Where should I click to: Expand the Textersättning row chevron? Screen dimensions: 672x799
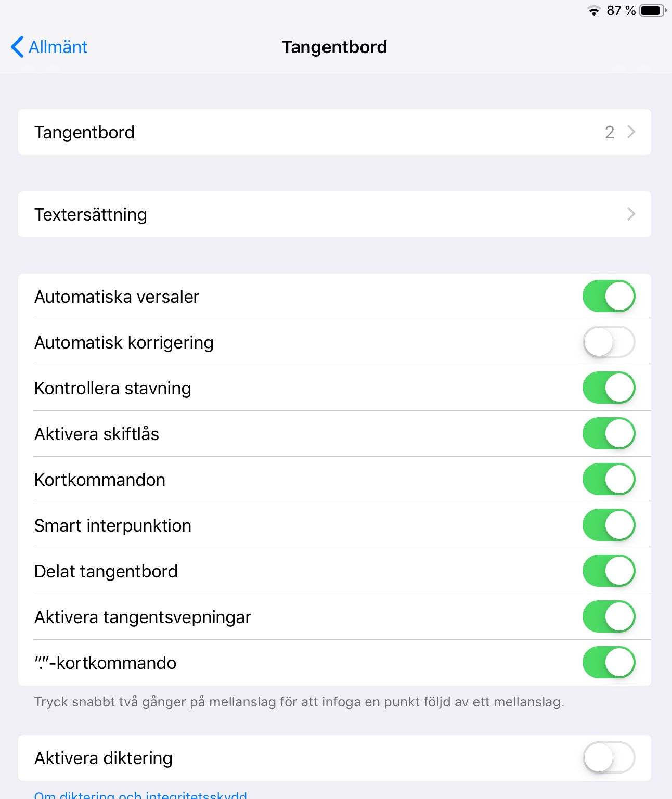[631, 214]
